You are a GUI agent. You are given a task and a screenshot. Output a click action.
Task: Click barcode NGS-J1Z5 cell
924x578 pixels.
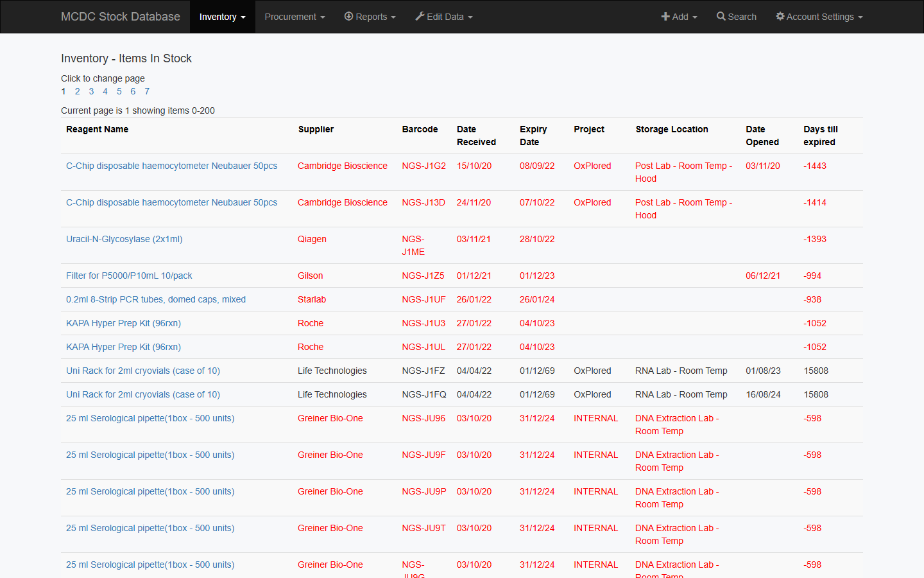424,276
